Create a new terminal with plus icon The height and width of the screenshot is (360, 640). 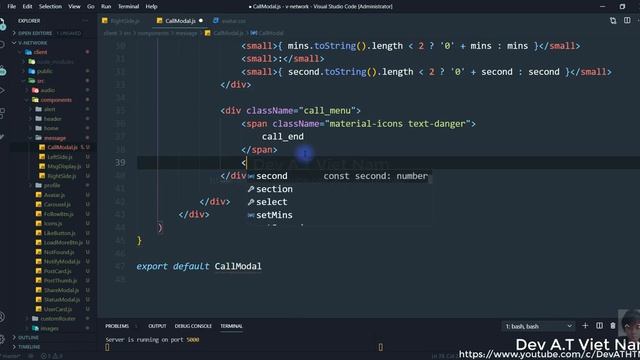tap(585, 325)
